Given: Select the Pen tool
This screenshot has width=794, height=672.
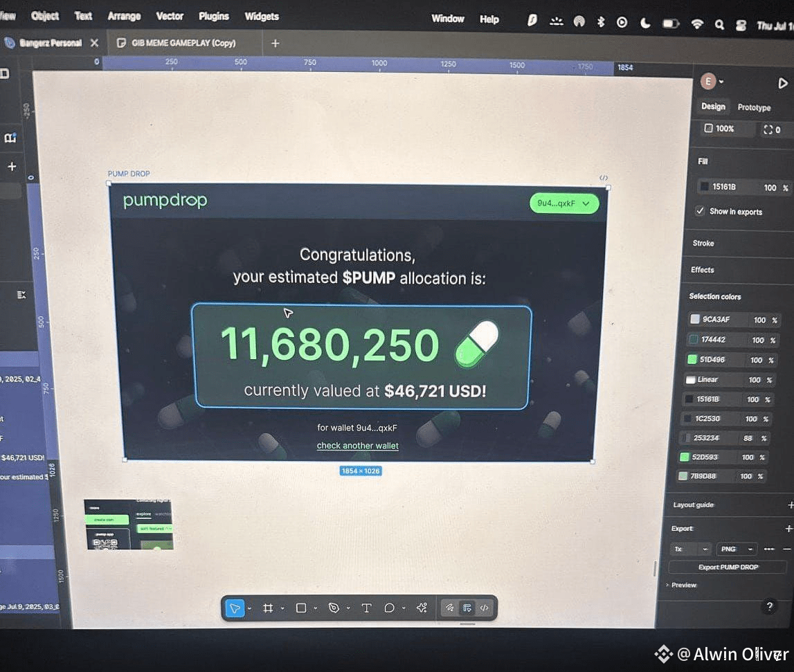Looking at the screenshot, I should [x=334, y=608].
